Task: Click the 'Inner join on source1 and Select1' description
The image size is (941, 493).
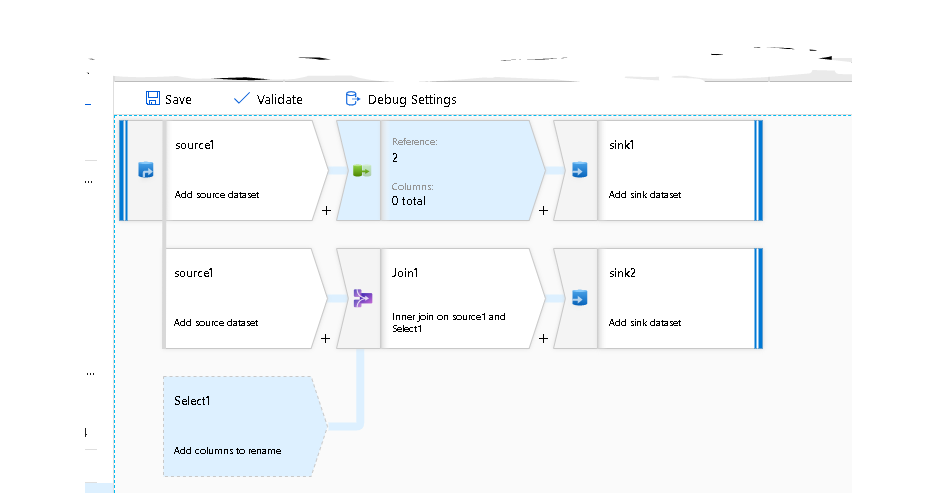Action: (448, 322)
